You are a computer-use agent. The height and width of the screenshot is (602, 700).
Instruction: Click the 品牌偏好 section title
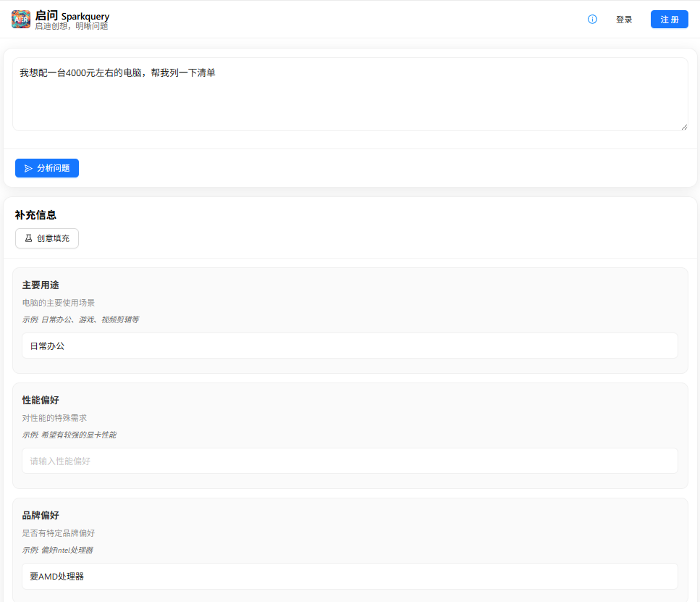click(x=41, y=515)
